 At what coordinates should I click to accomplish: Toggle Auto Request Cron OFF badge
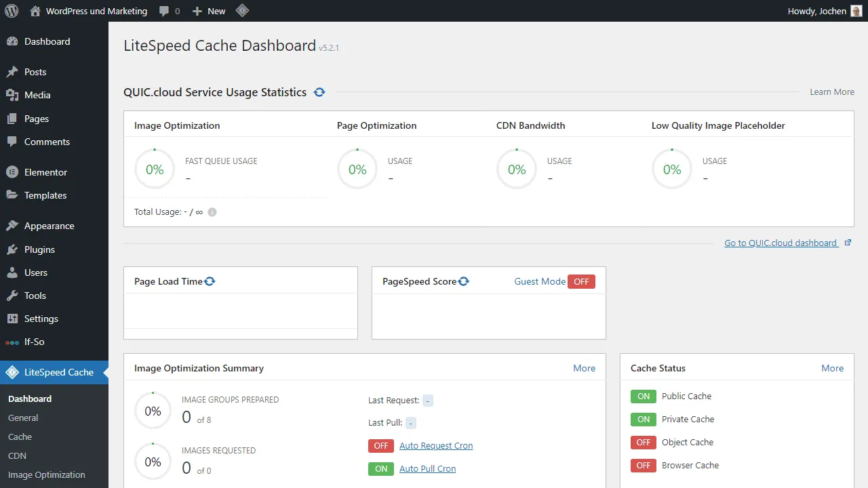[x=381, y=445]
